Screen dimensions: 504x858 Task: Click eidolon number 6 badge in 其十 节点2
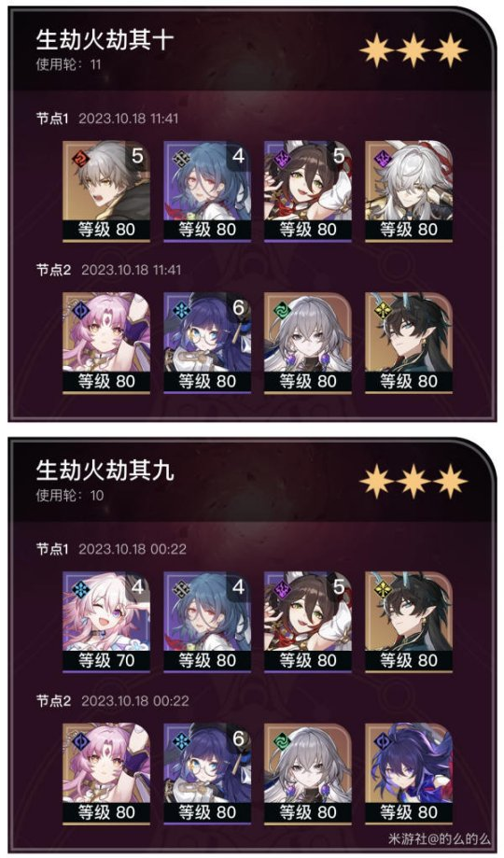[239, 307]
